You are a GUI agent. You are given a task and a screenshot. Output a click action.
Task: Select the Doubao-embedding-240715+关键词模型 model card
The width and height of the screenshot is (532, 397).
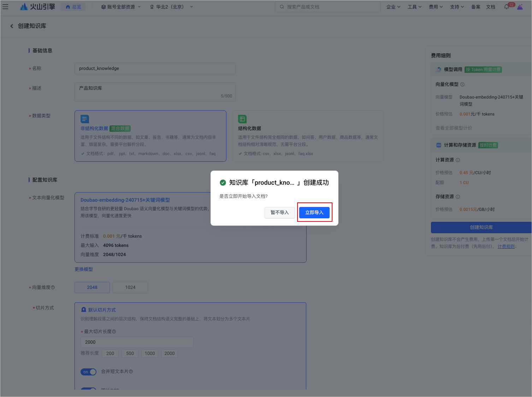(x=190, y=227)
